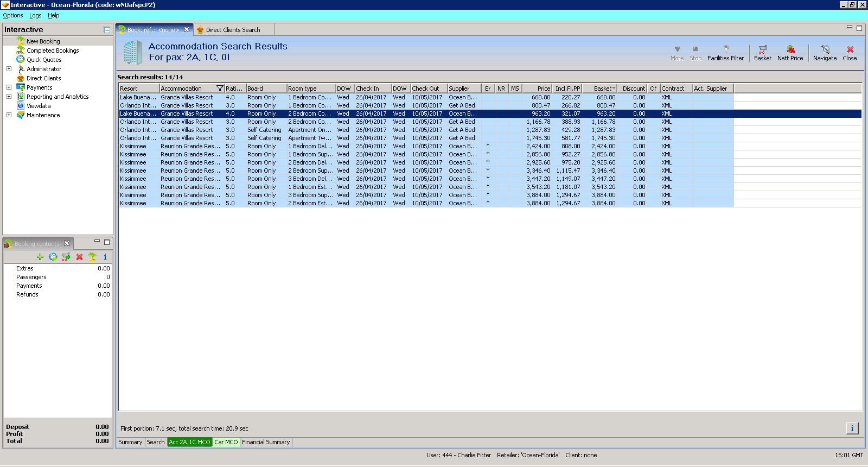Click the filter icon on Accommodation column
Image resolution: width=868 pixels, height=467 pixels.
[x=220, y=89]
